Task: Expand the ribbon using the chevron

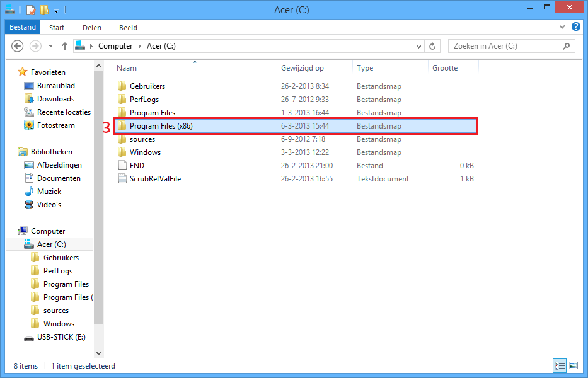Action: pyautogui.click(x=562, y=27)
